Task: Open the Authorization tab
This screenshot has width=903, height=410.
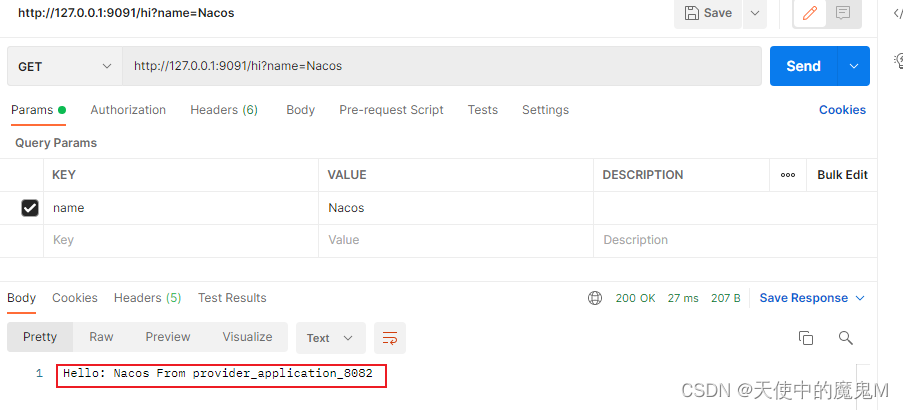Action: click(x=128, y=110)
